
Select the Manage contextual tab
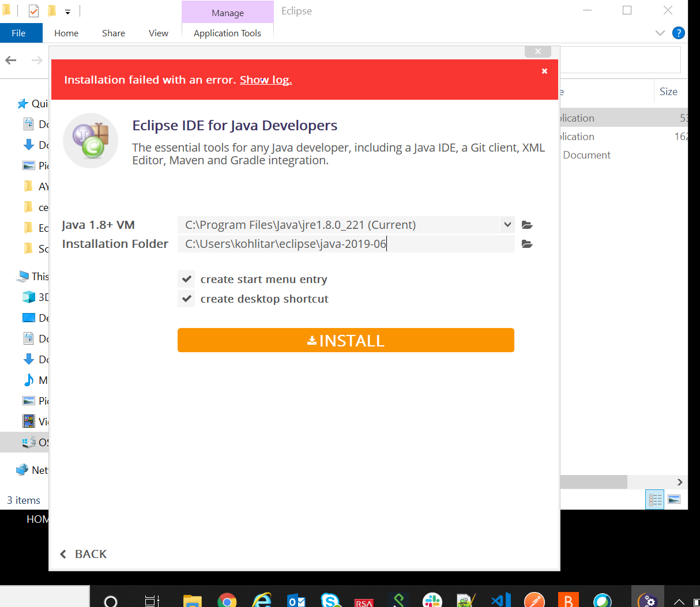227,13
